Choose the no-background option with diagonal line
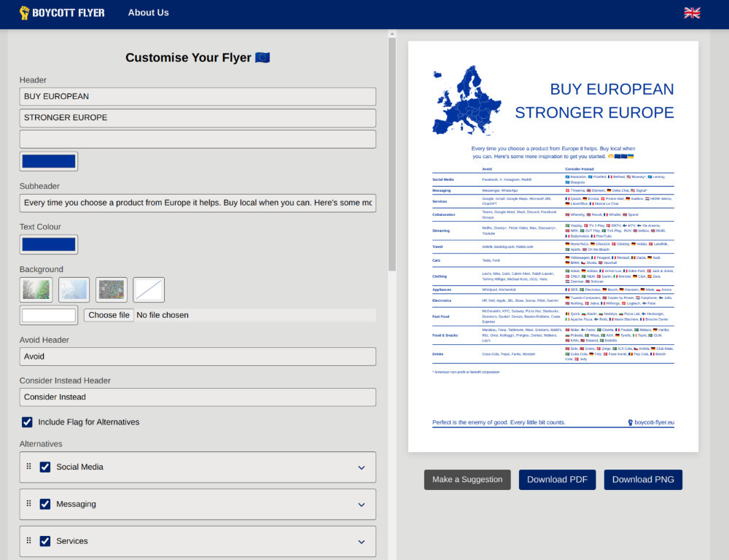This screenshot has height=560, width=729. [149, 289]
